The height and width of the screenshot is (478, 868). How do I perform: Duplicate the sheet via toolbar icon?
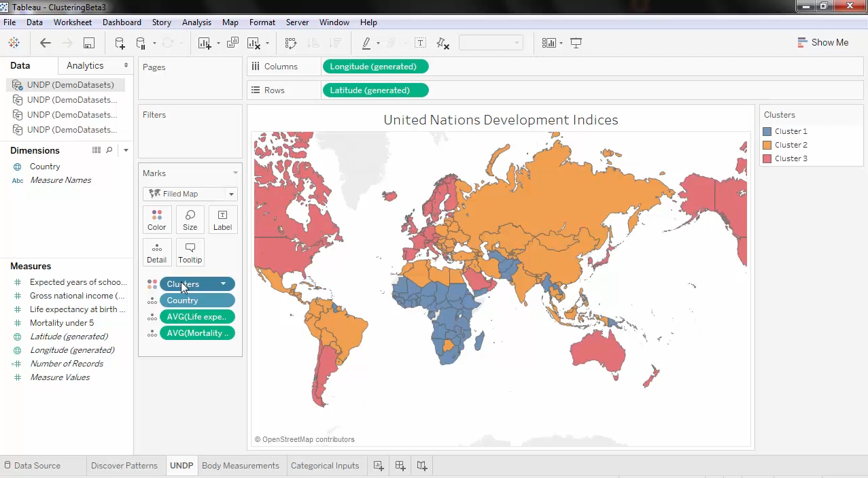tap(232, 43)
